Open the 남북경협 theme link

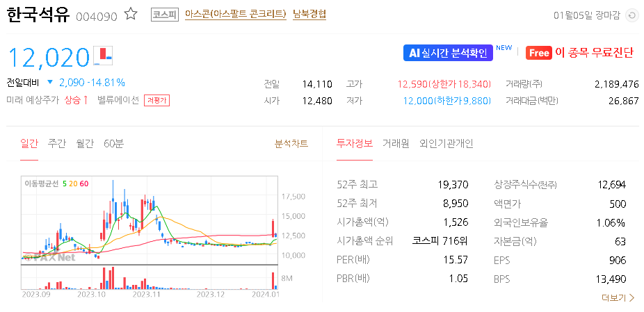pyautogui.click(x=309, y=15)
